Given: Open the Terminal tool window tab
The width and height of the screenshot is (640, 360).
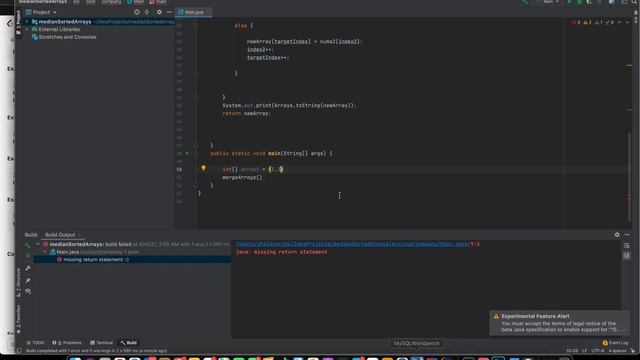Looking at the screenshot, I should pos(101,342).
